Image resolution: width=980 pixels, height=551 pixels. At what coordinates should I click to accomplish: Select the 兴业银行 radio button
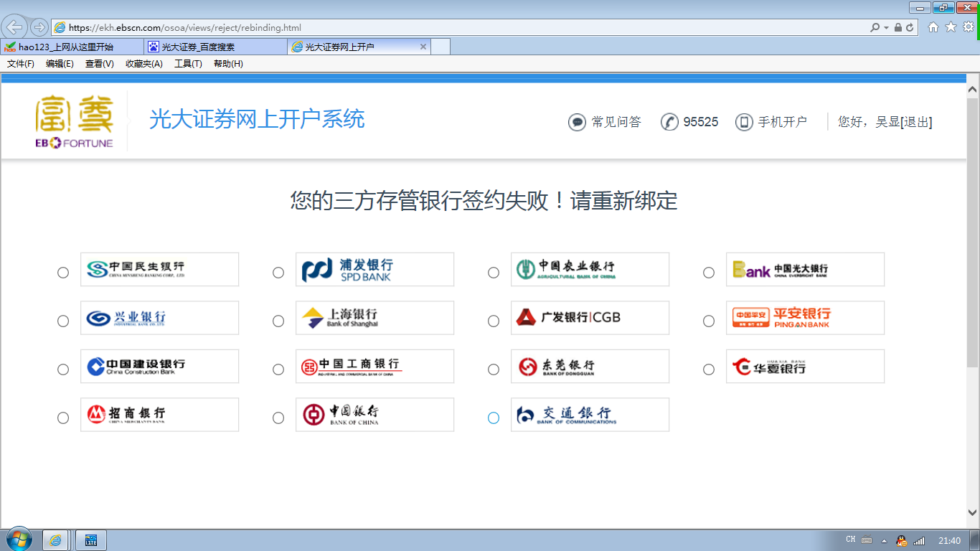point(63,321)
